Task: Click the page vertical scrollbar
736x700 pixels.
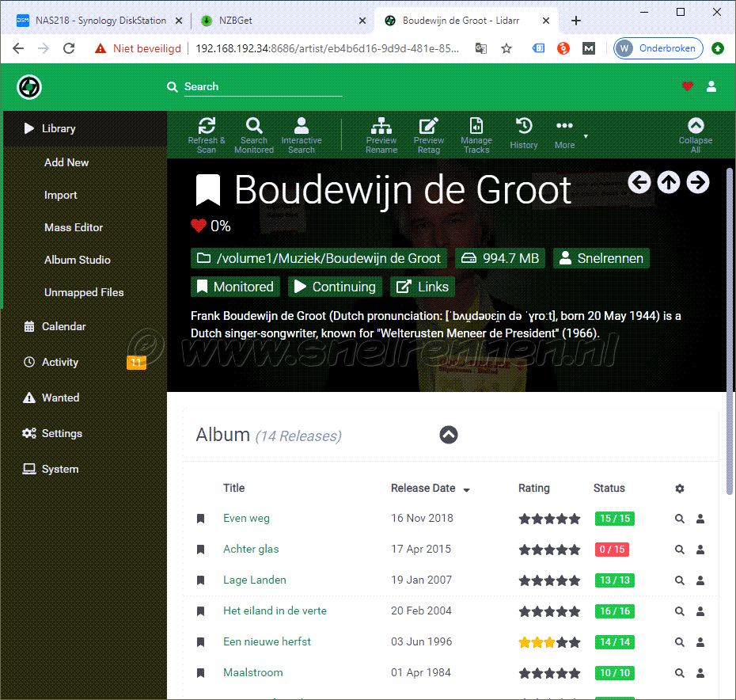Action: click(x=730, y=331)
